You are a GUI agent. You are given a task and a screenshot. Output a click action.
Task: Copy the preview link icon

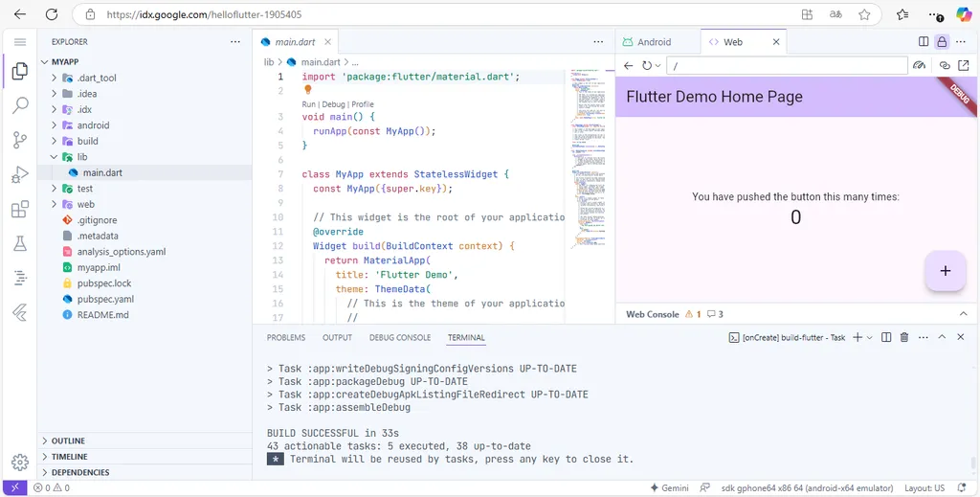[x=945, y=65]
